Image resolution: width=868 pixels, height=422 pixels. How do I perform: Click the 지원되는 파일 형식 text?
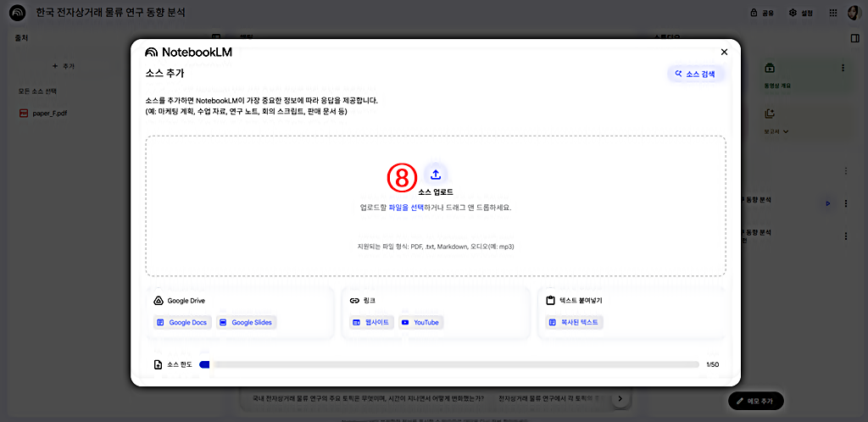pyautogui.click(x=436, y=247)
